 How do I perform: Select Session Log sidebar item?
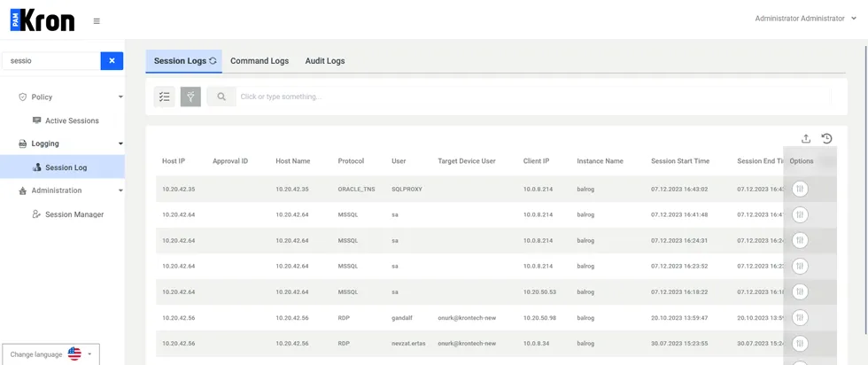click(x=62, y=167)
